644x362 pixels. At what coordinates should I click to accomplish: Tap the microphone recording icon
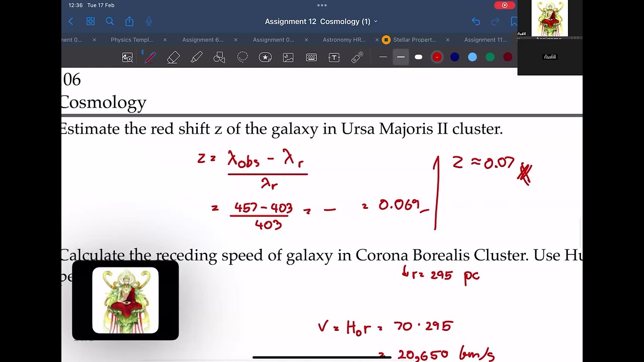[x=149, y=21]
